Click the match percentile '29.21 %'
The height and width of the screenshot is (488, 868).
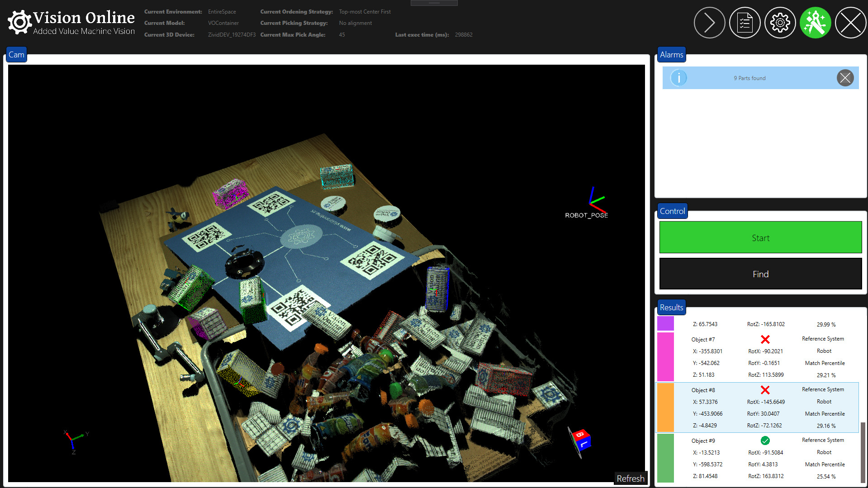[x=826, y=375]
